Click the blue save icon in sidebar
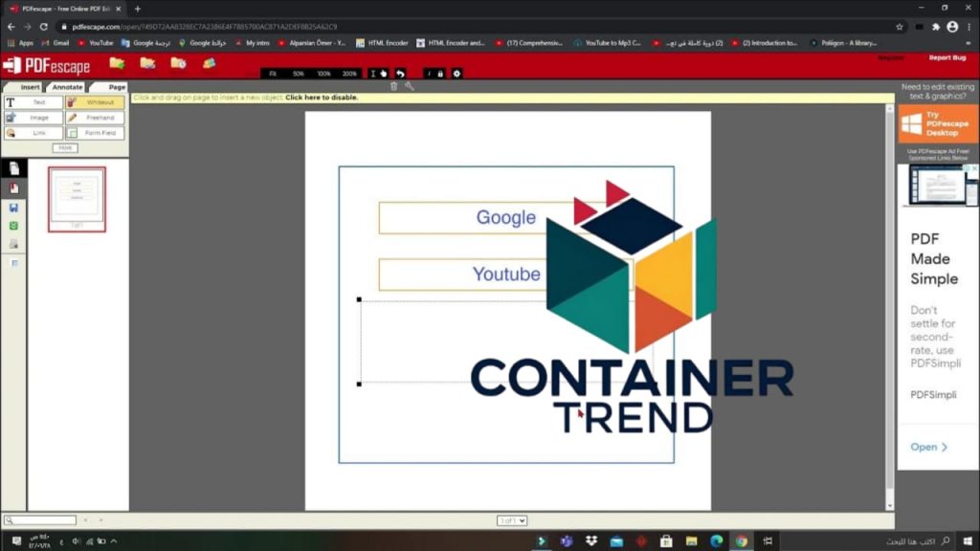Viewport: 980px width, 551px height. (13, 208)
